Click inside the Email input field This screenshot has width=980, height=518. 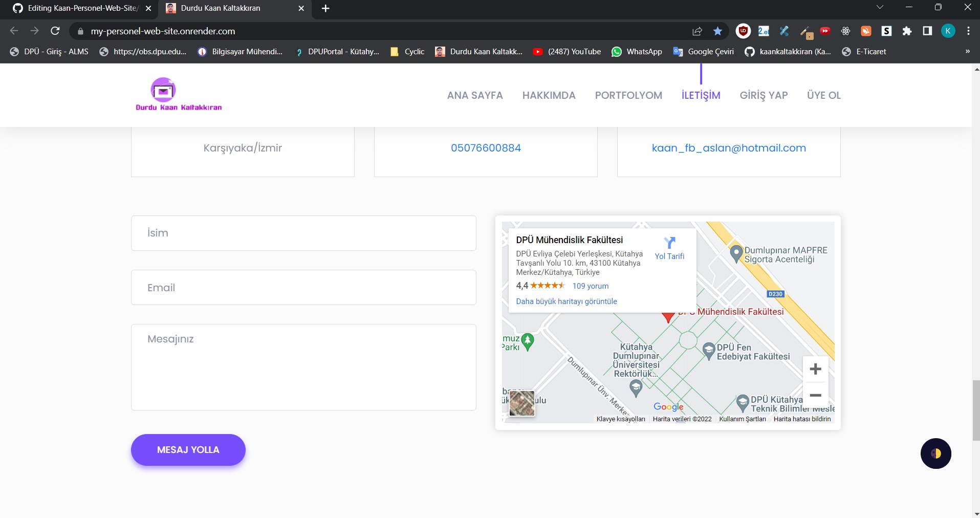[x=303, y=287]
